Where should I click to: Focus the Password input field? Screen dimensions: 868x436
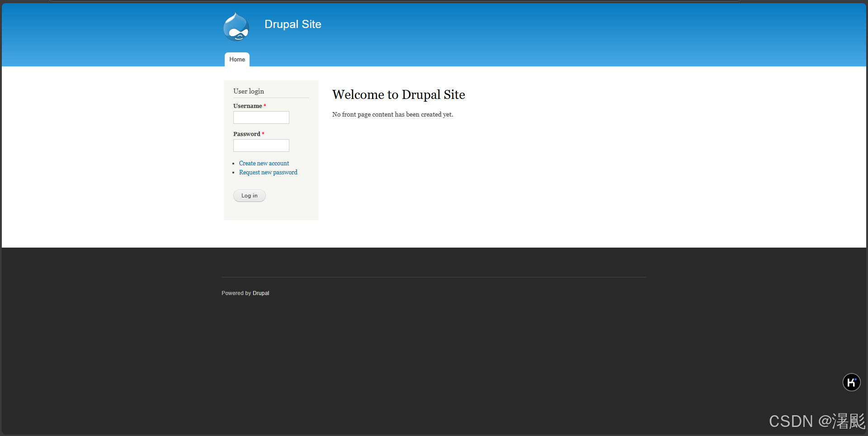click(261, 145)
